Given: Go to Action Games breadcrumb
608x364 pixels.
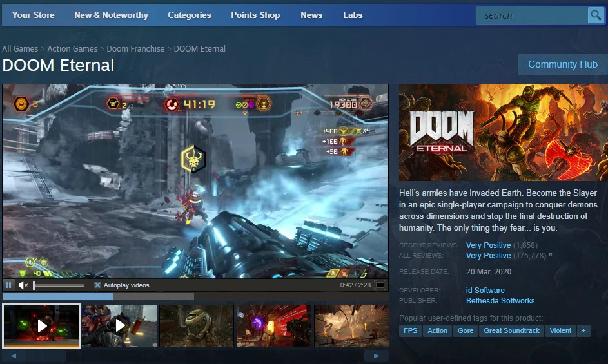Looking at the screenshot, I should coord(72,49).
